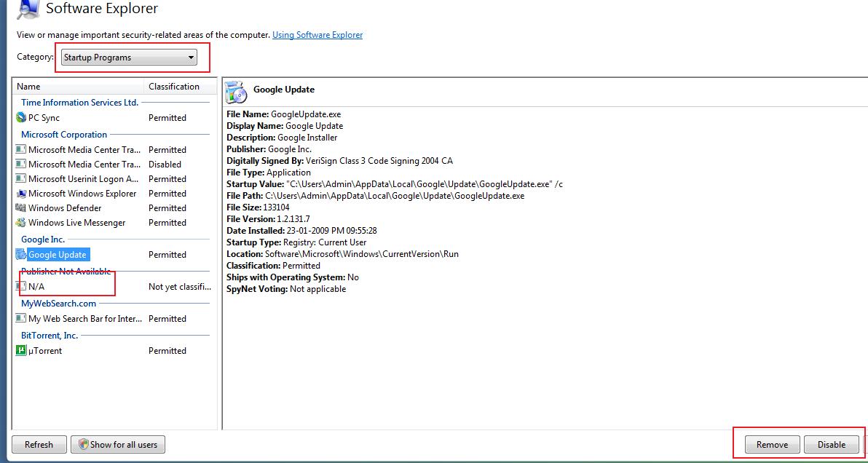Click the Ships with Operating System line
Screen dimensions: 868x463
coord(293,277)
